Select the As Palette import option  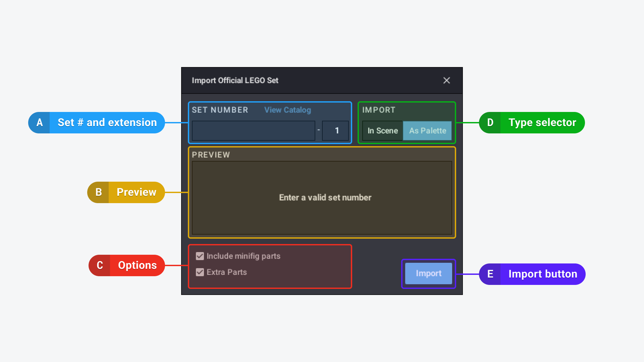pyautogui.click(x=428, y=131)
